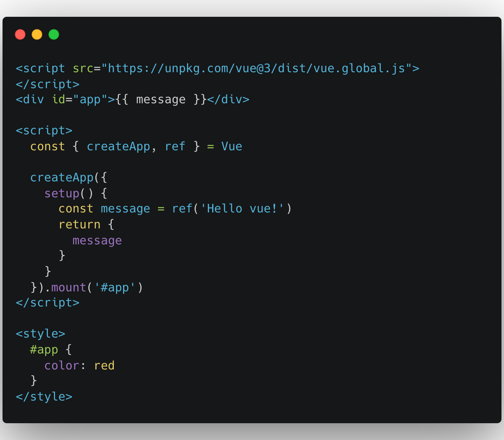The width and height of the screenshot is (504, 440).
Task: Click the opening <style> tag
Action: (40, 334)
